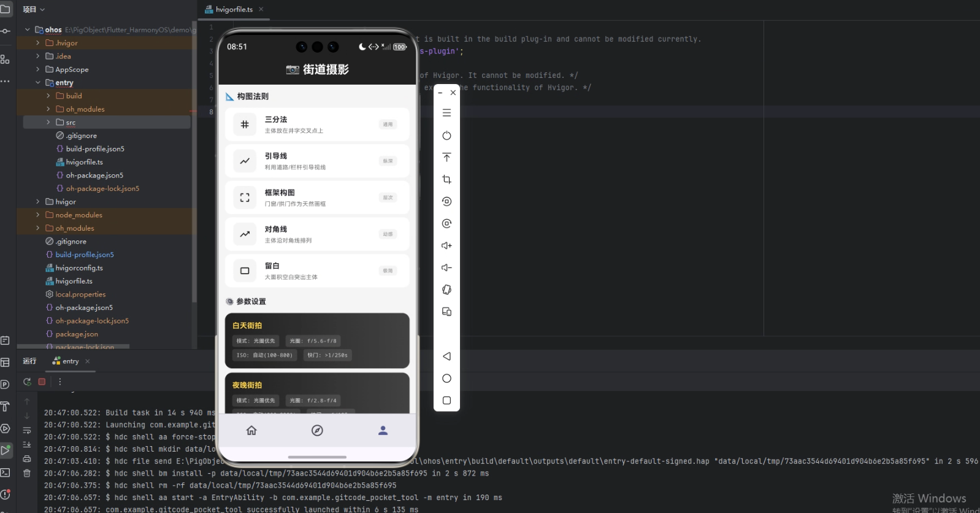Open the profile person tab in phone app

pyautogui.click(x=383, y=431)
